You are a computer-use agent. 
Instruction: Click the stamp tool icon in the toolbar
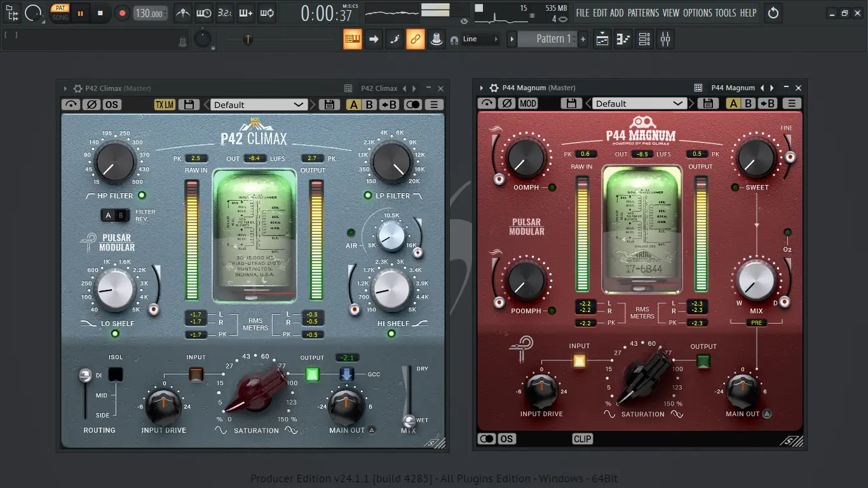click(x=436, y=39)
